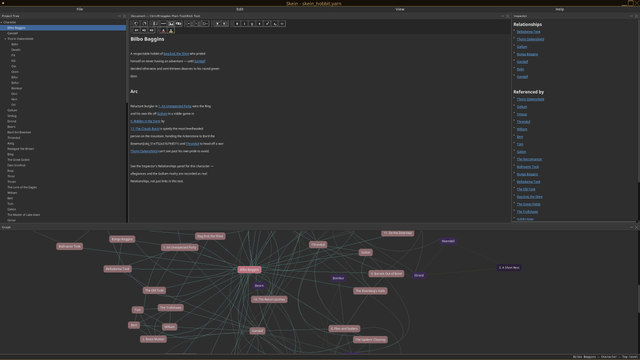
Task: Click the insert image toolbar icon
Action: click(x=171, y=24)
